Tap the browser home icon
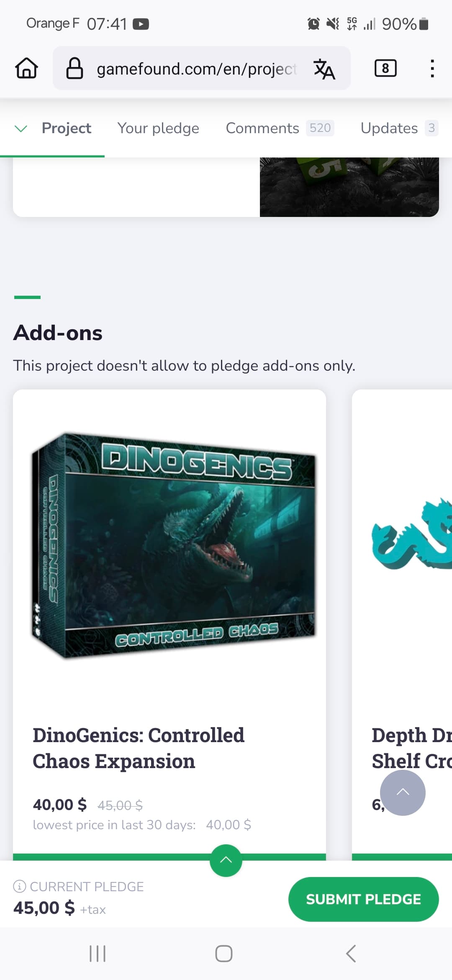Screen dimensions: 452x980 click(x=27, y=68)
